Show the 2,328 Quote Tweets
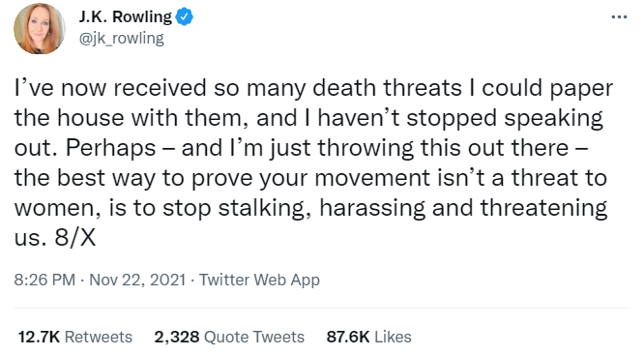 (x=229, y=337)
